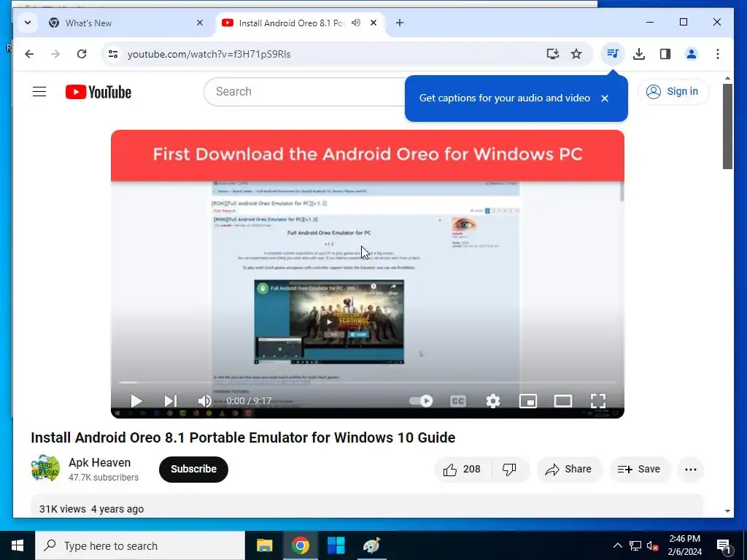Open tab search dropdown arrow

pyautogui.click(x=28, y=23)
